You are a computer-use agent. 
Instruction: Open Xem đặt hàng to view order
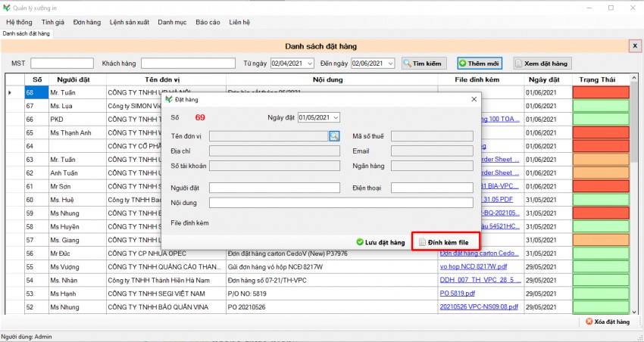click(542, 64)
